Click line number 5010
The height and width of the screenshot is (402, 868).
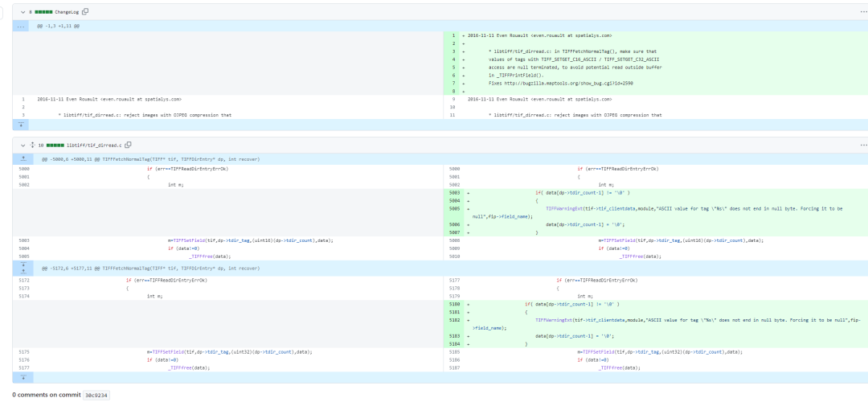click(x=456, y=256)
